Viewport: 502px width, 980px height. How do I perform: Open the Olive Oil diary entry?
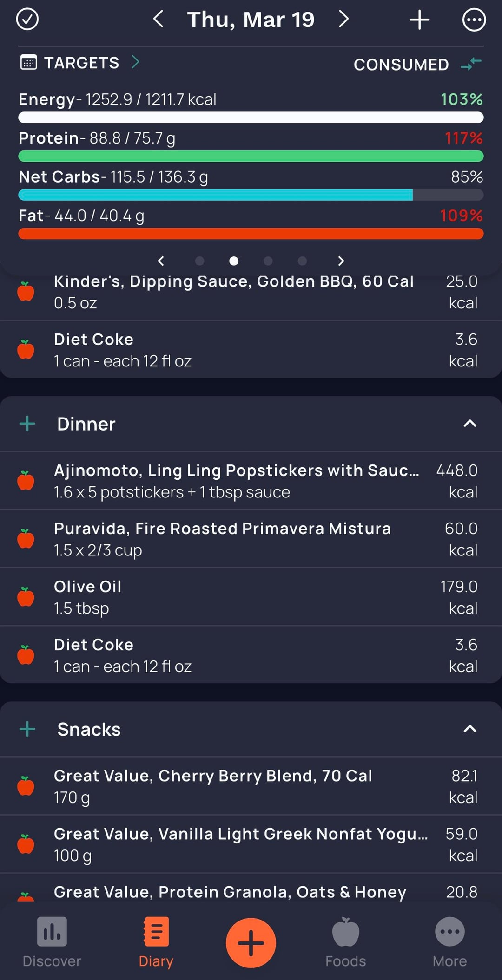(x=251, y=597)
